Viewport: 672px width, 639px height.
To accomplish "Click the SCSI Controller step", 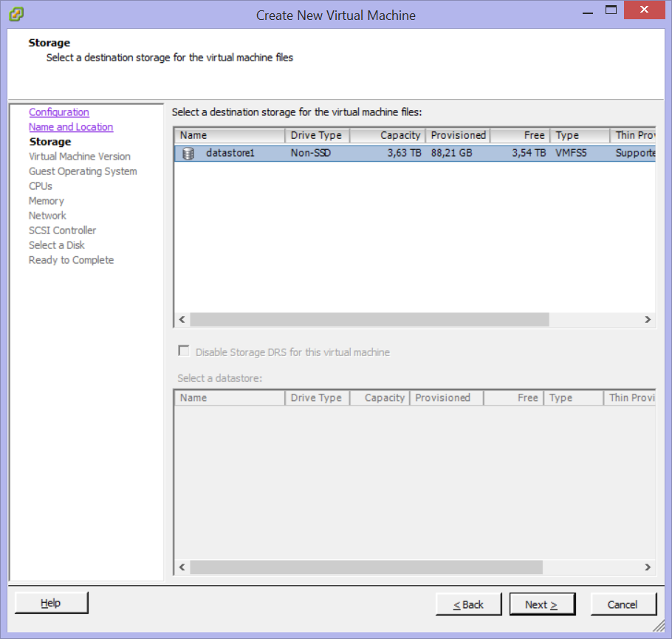I will coord(63,230).
